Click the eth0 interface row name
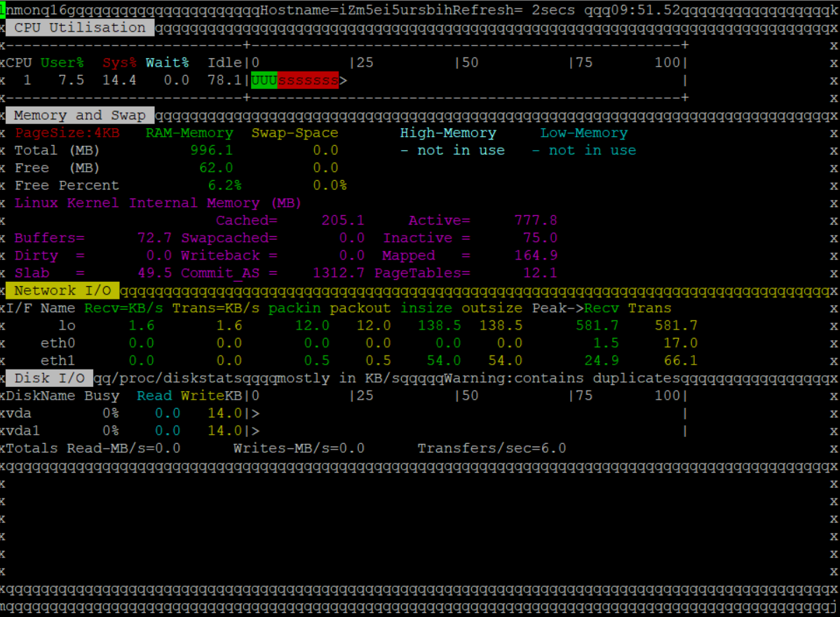Image resolution: width=840 pixels, height=617 pixels. point(57,344)
